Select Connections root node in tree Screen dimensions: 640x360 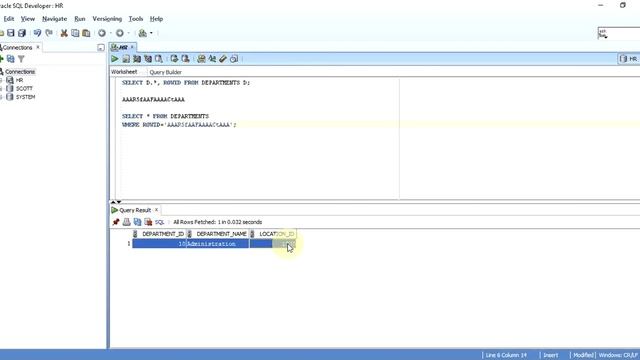tap(20, 72)
